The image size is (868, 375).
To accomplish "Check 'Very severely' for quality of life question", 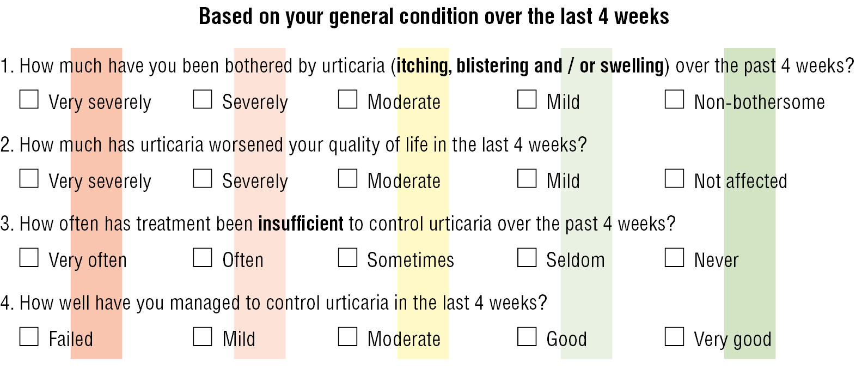I will tap(29, 179).
